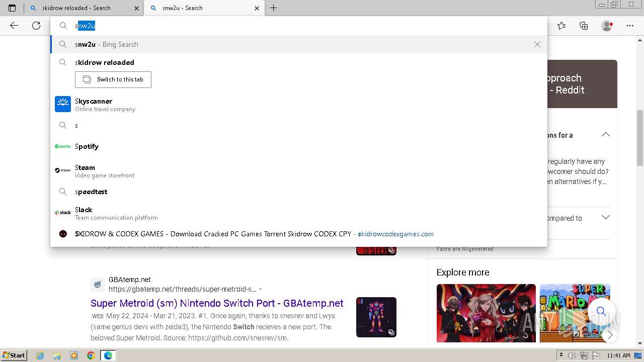Screen dimensions: 644x362
Task: Click the GBAtemp site favicon
Action: pyautogui.click(x=98, y=285)
